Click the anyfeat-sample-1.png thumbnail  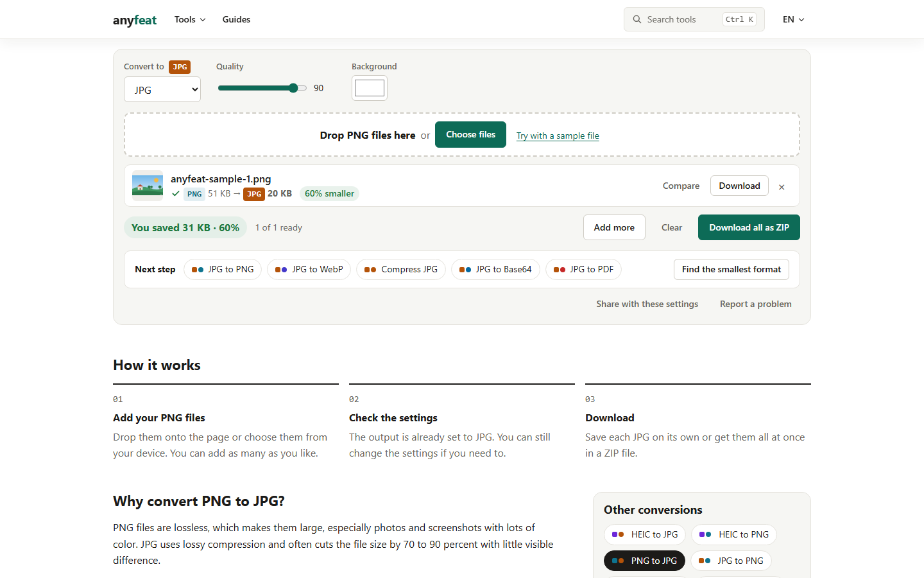point(148,186)
